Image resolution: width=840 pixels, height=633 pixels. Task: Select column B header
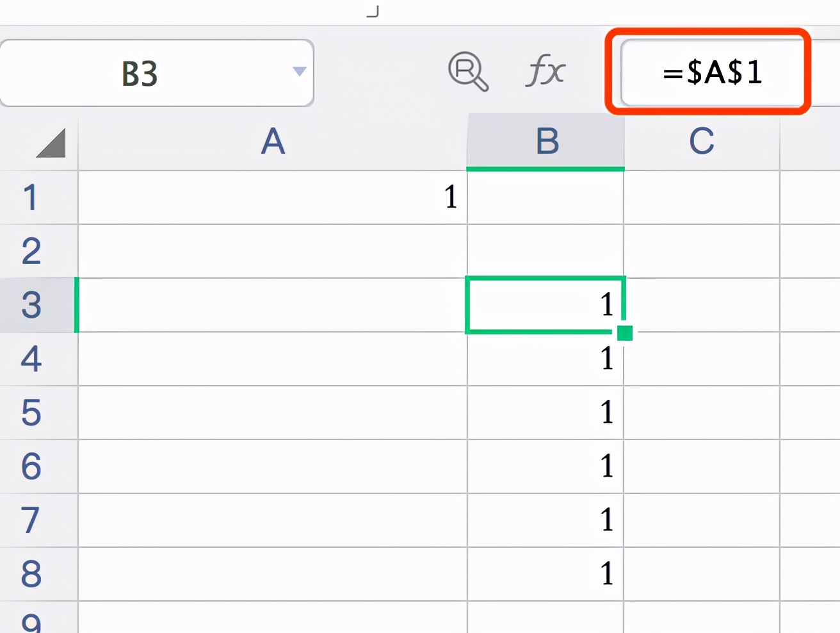tap(545, 142)
